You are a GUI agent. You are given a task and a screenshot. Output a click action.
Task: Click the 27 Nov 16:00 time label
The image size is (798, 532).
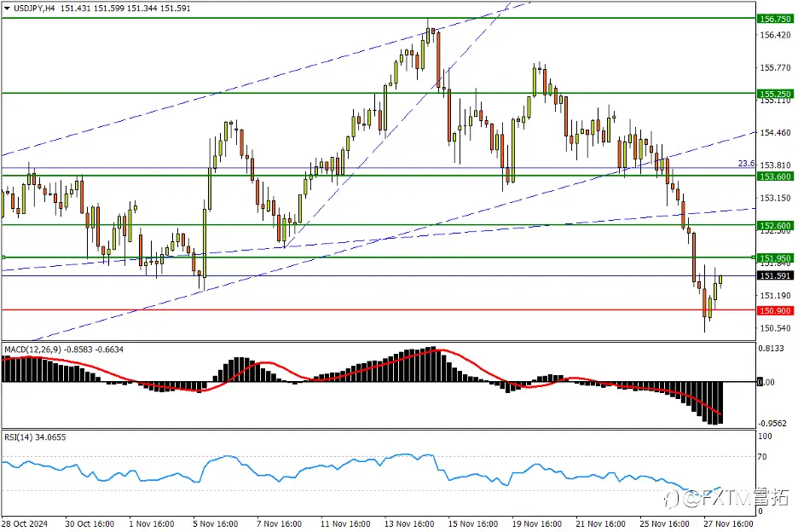pyautogui.click(x=728, y=523)
